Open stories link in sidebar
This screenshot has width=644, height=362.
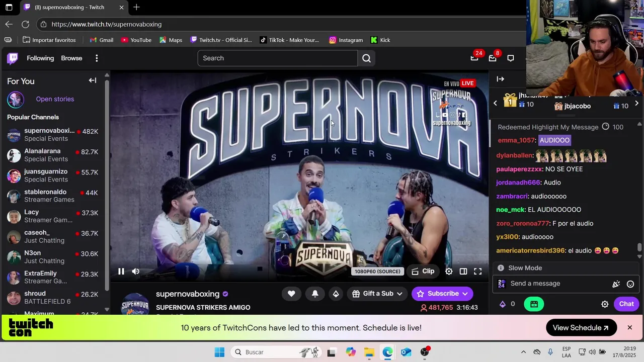(55, 99)
